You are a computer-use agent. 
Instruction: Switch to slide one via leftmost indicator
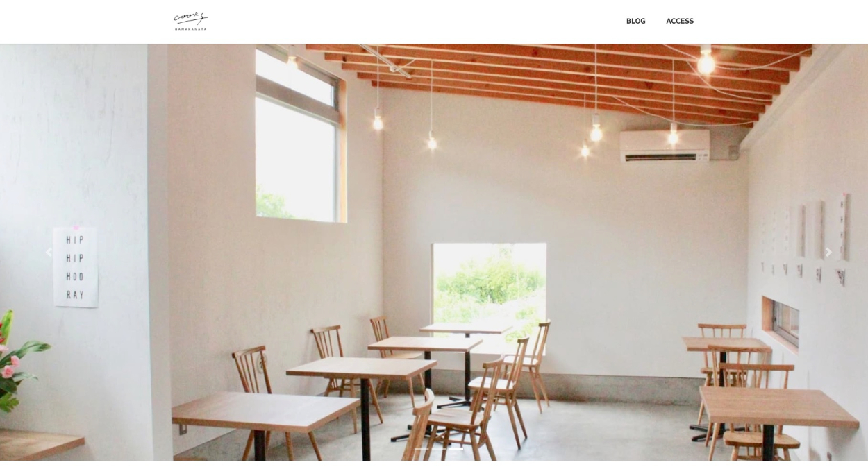point(422,449)
